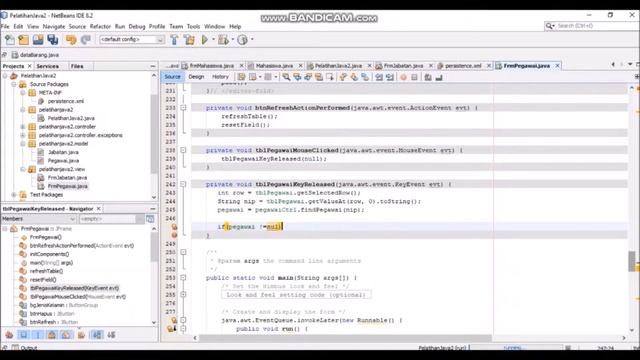The image size is (640, 360).
Task: Click the Save All icon
Action: pos(53,40)
